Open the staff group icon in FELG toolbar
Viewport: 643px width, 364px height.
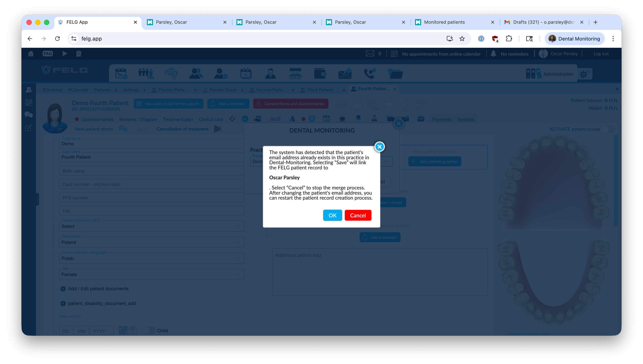146,73
